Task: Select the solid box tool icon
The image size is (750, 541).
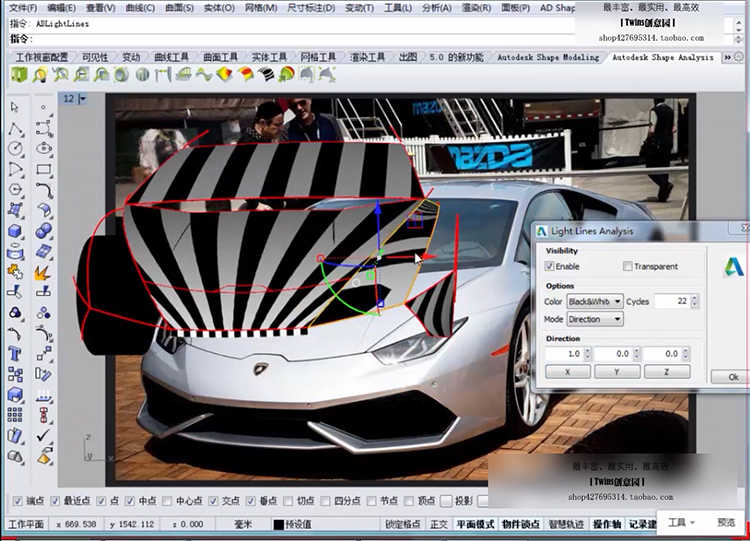Action: (15, 231)
